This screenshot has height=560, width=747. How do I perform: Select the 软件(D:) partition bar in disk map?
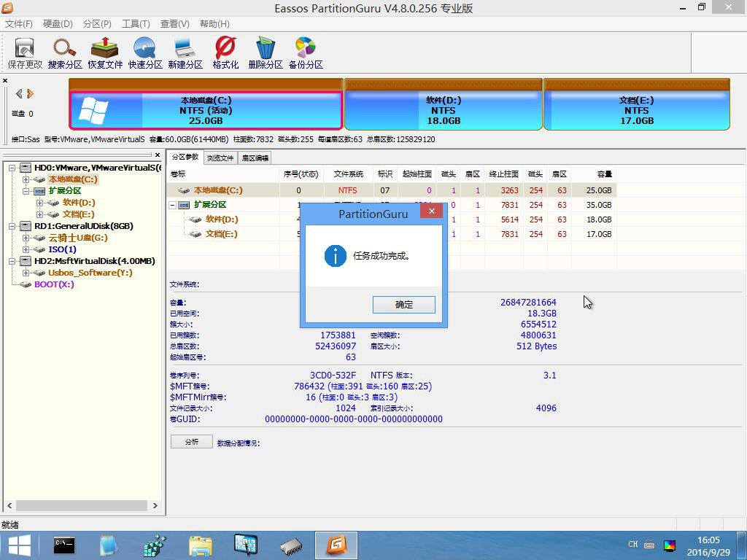point(443,110)
